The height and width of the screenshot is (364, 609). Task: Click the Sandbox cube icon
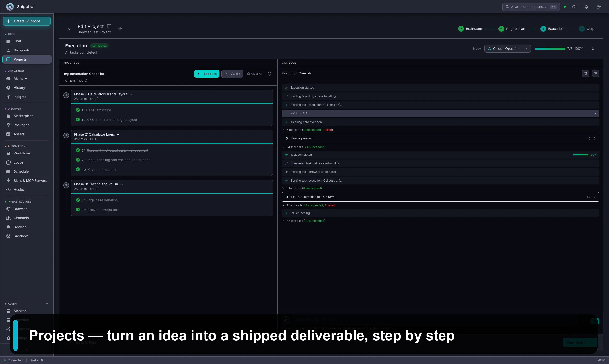(8, 236)
